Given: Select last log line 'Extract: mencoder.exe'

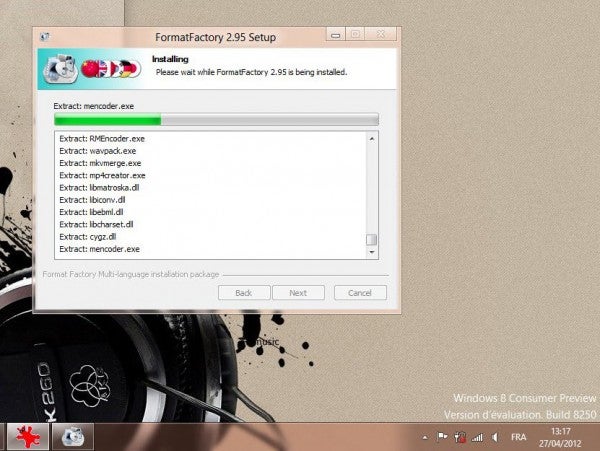Looking at the screenshot, I should click(99, 249).
